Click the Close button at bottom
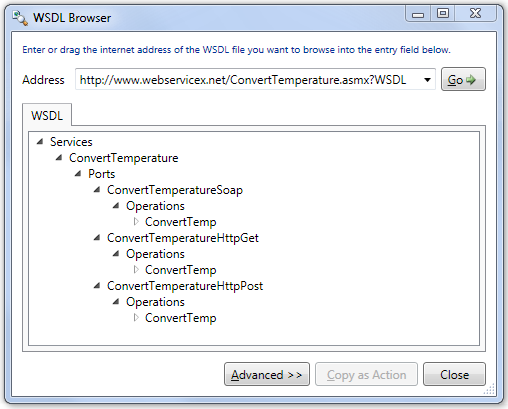This screenshot has width=508, height=409. pyautogui.click(x=454, y=374)
